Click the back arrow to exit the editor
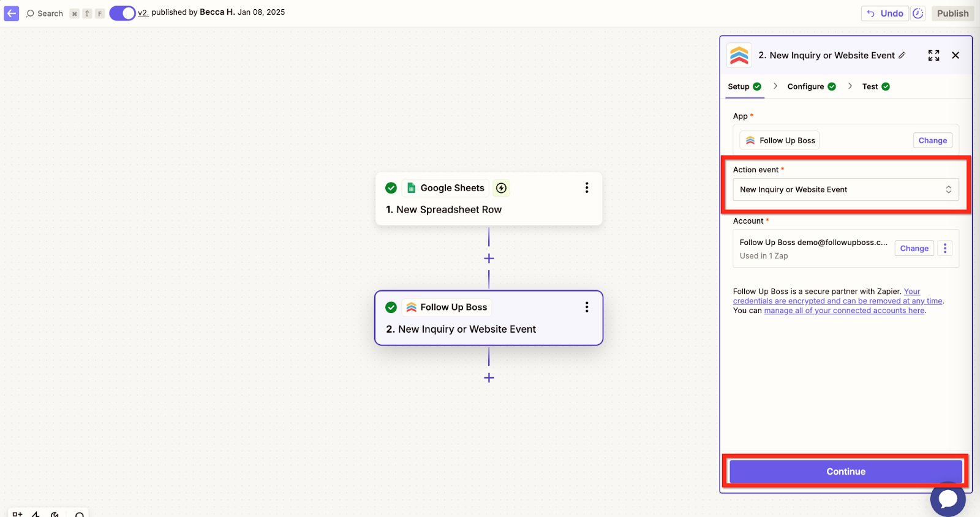Image resolution: width=980 pixels, height=517 pixels. (12, 13)
